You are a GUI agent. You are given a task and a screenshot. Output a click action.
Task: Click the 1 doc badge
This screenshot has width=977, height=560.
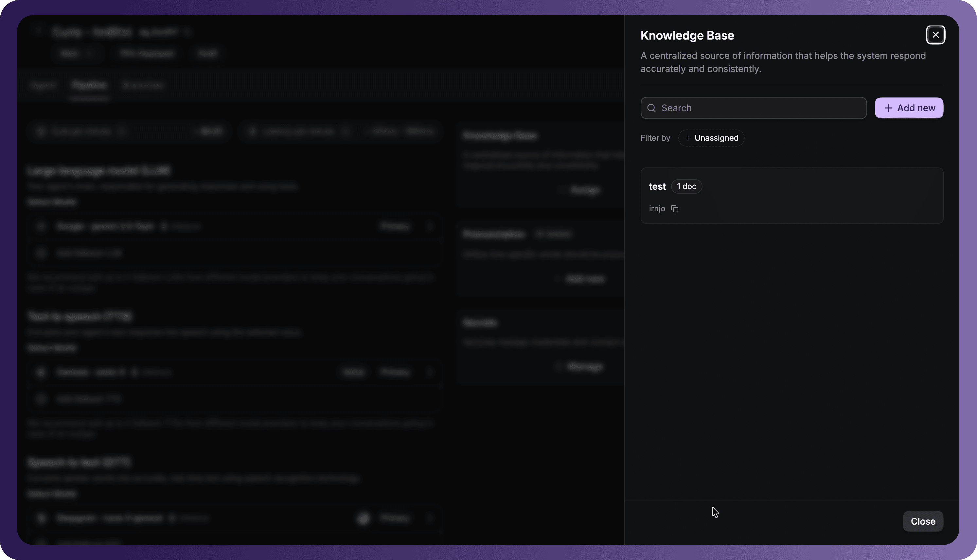[x=686, y=186]
